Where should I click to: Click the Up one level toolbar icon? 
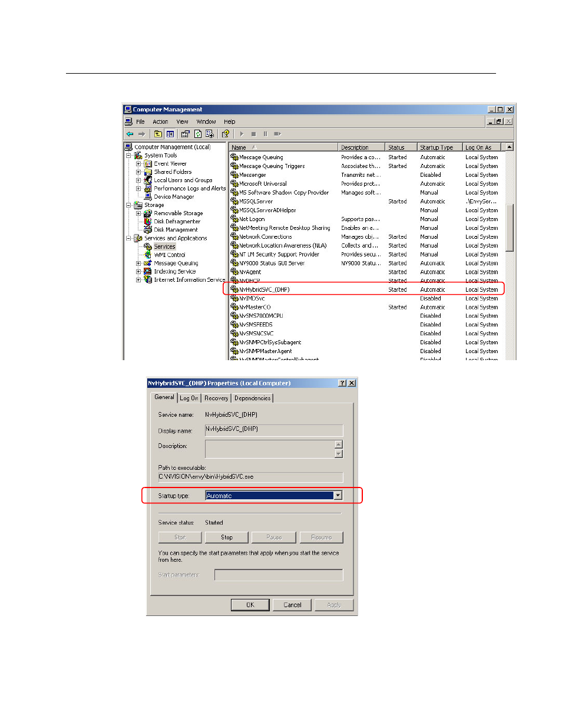coord(158,134)
